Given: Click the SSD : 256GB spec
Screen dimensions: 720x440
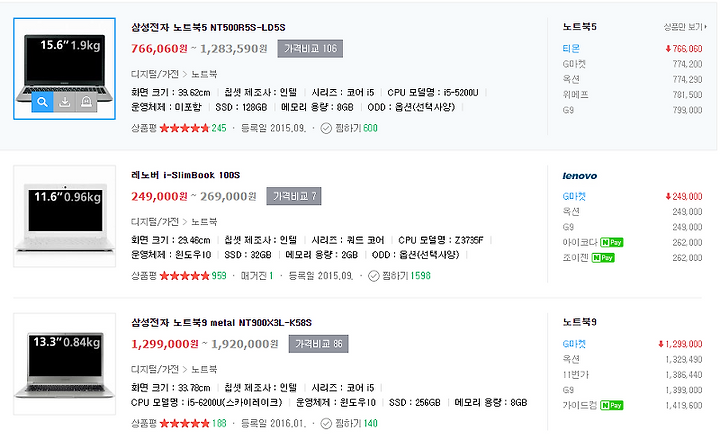Looking at the screenshot, I should click(x=414, y=403).
